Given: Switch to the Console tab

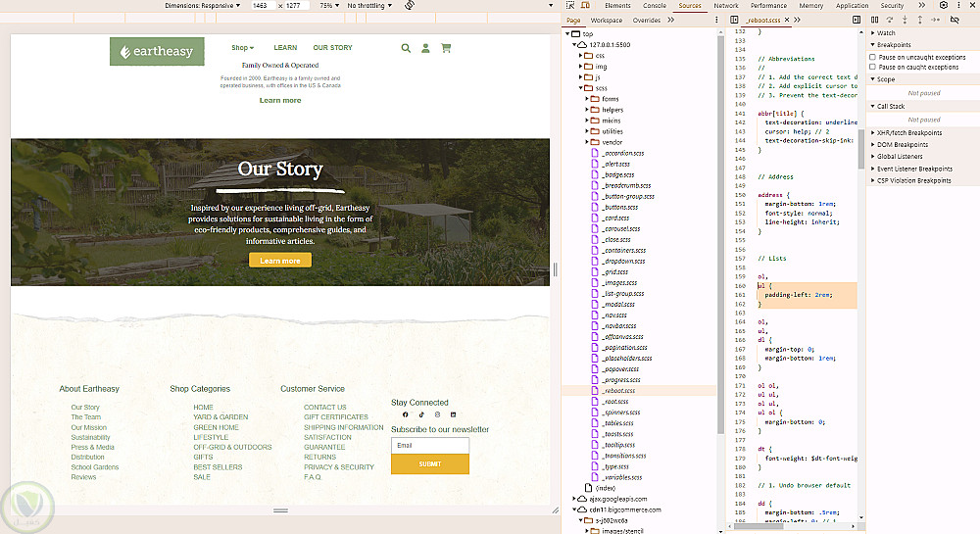Looking at the screenshot, I should tap(655, 5).
